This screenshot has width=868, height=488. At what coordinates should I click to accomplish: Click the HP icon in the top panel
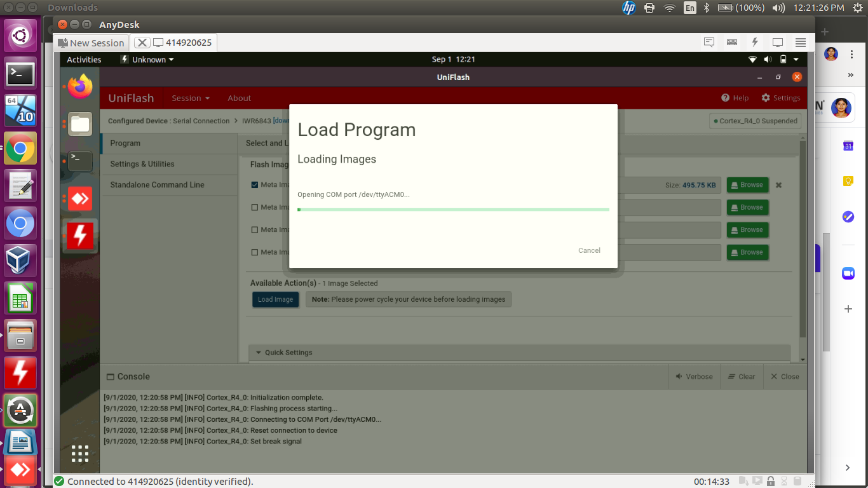pyautogui.click(x=628, y=8)
